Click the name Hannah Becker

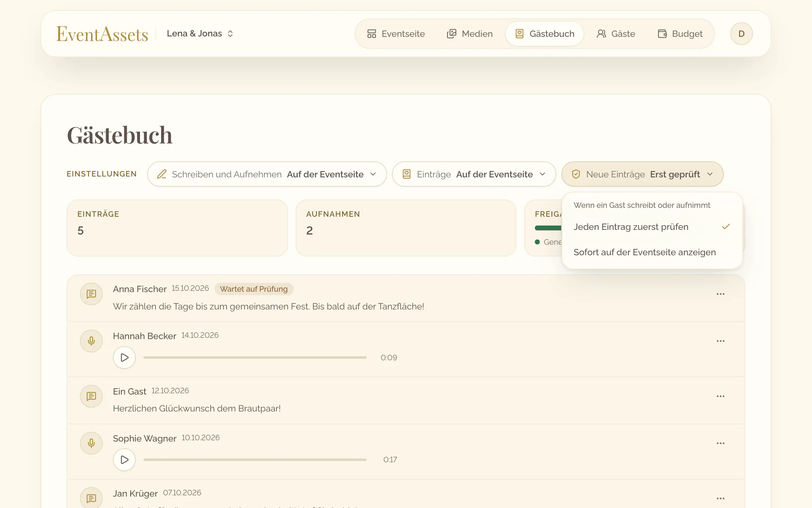click(145, 336)
